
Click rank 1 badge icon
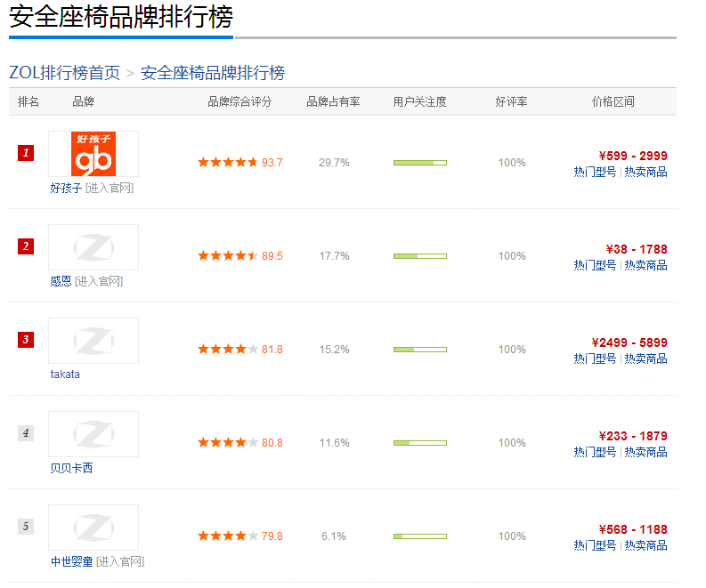[x=26, y=153]
